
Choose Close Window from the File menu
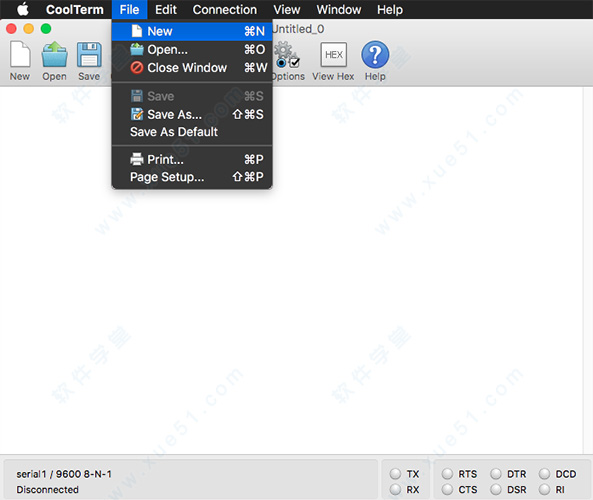coord(192,68)
